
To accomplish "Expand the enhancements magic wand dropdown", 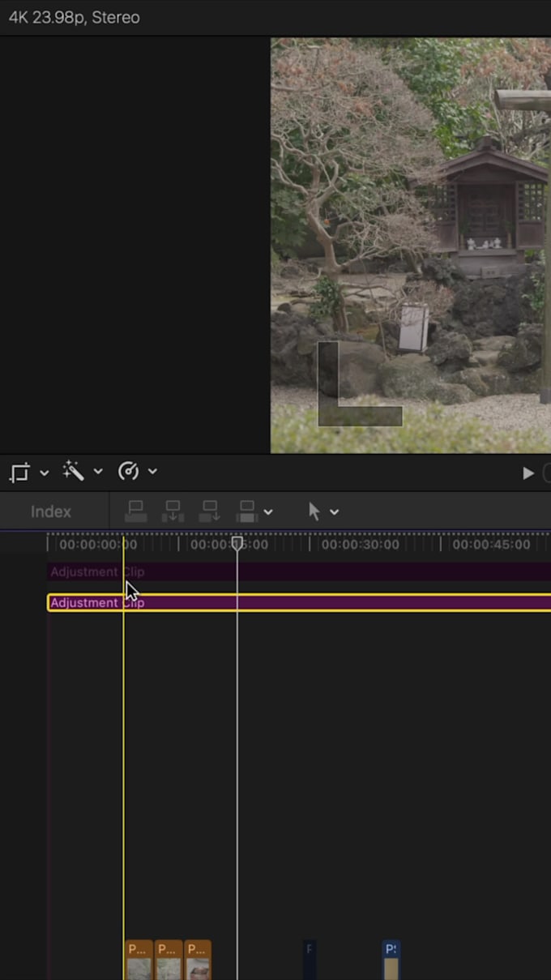I will coord(98,472).
